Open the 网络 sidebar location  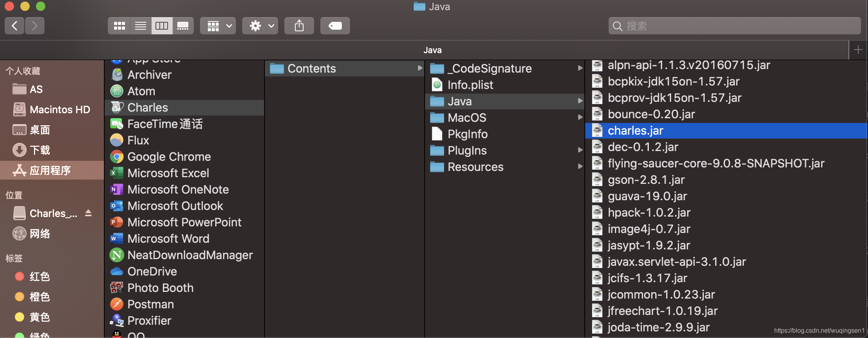tap(52, 233)
